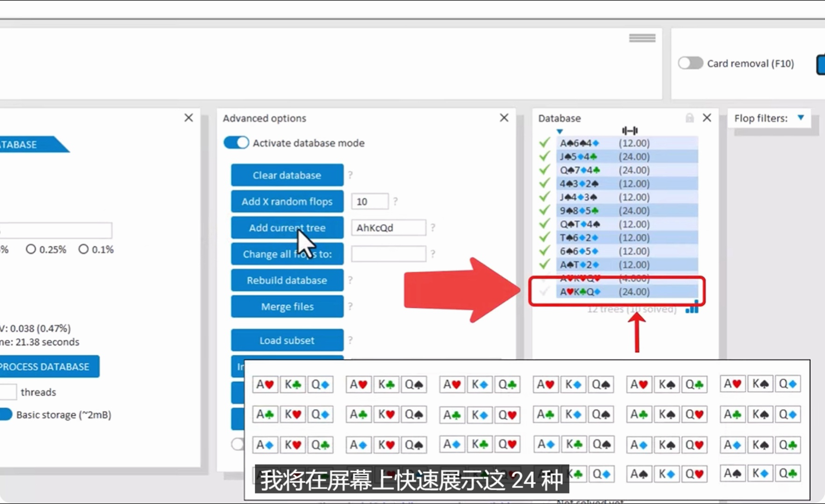Click the help question mark beside the Change all flops field
Viewport: 825px width, 504px height.
433,253
